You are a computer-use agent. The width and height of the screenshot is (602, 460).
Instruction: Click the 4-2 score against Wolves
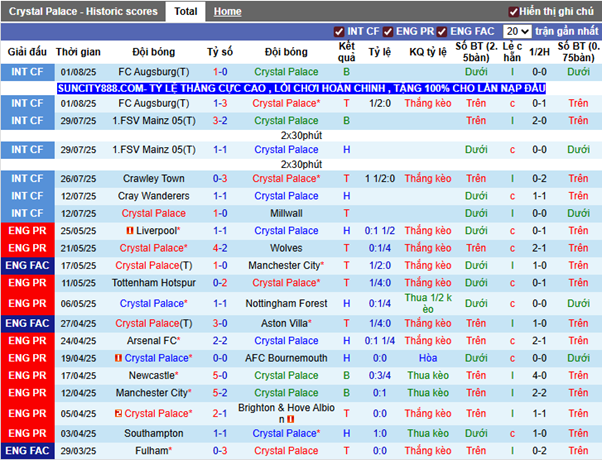pyautogui.click(x=220, y=248)
